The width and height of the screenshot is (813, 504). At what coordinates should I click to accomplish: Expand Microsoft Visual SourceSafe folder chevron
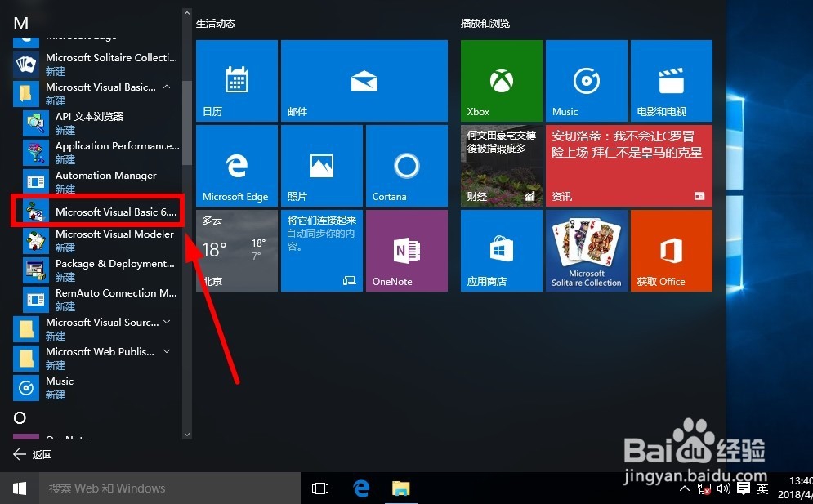pos(167,322)
